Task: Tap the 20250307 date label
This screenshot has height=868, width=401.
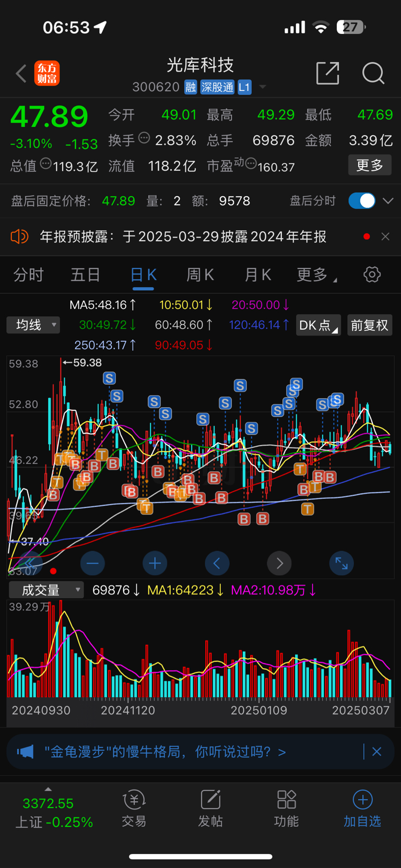Action: [361, 710]
